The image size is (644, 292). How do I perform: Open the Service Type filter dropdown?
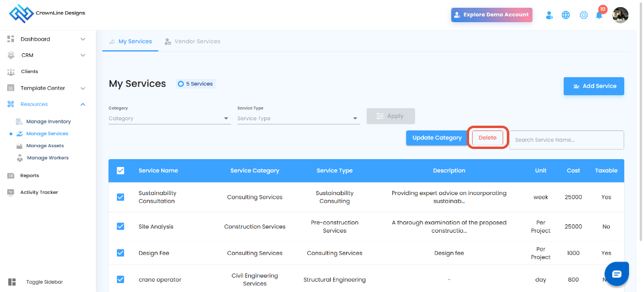298,118
